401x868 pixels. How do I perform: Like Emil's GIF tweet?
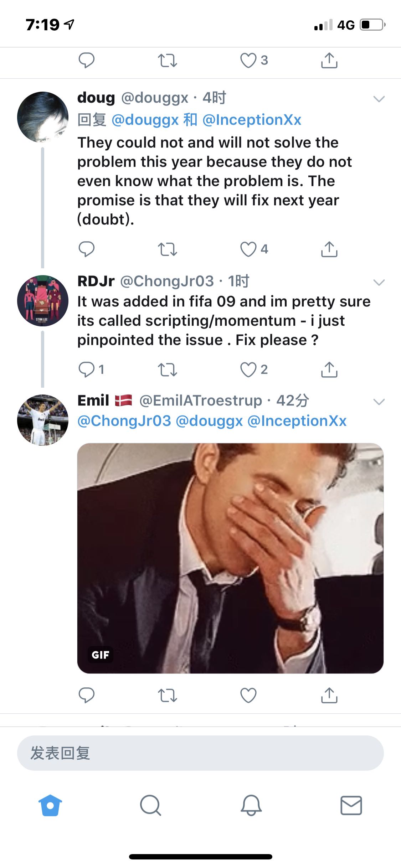pos(248,695)
